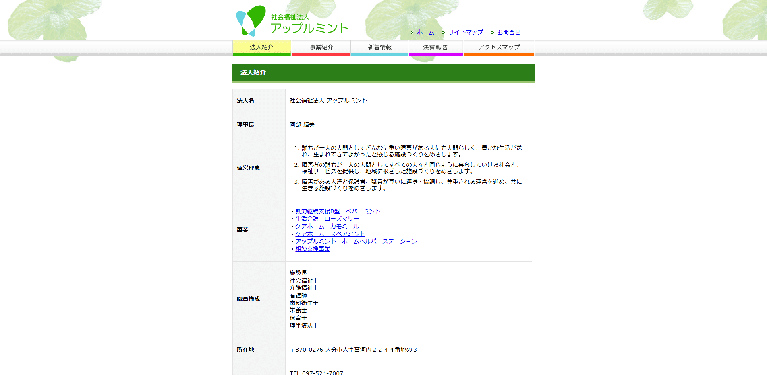Open the last short underlined facility link
Screen dimensions: 767x375
pyautogui.click(x=313, y=249)
